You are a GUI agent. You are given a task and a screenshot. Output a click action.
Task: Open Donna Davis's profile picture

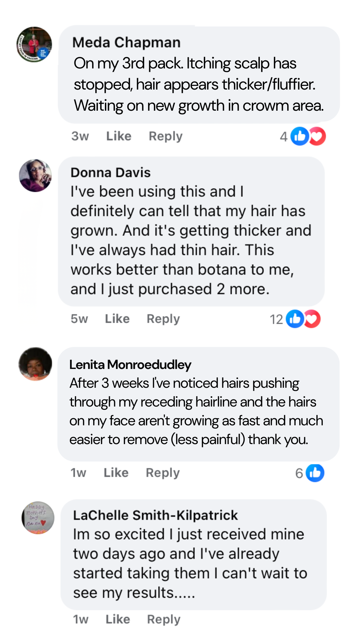[35, 175]
